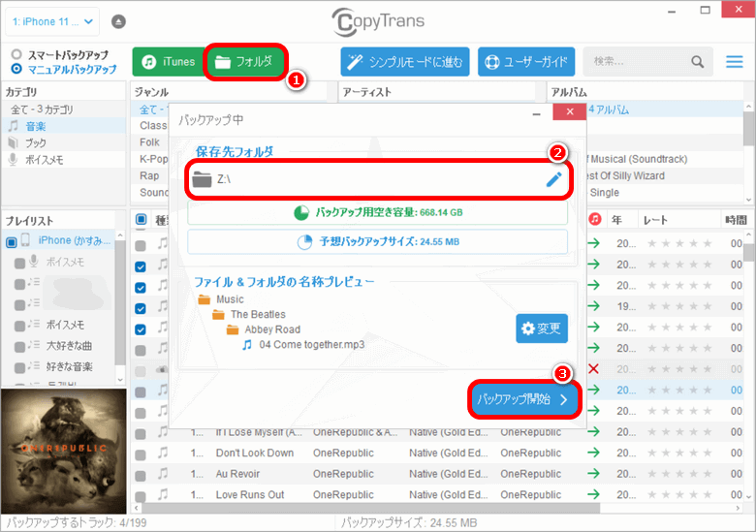This screenshot has width=756, height=532.
Task: Click the 予想バックアップサイズ indicator
Action: (378, 241)
